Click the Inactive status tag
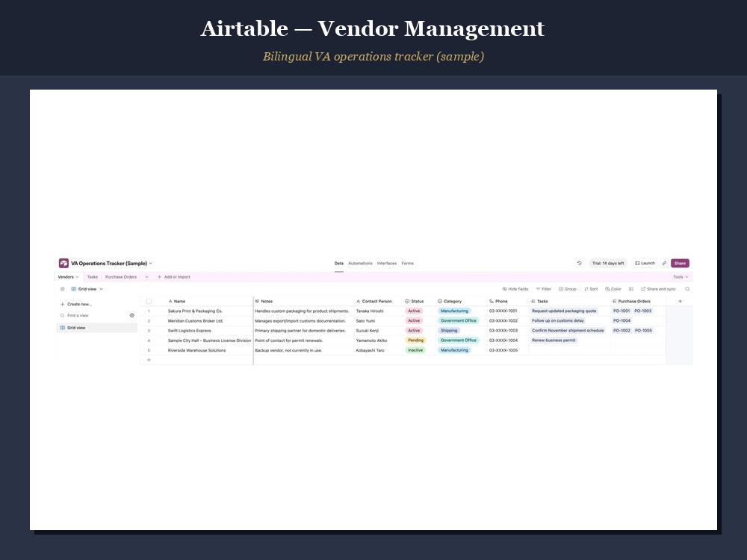This screenshot has height=560, width=747. pyautogui.click(x=415, y=350)
